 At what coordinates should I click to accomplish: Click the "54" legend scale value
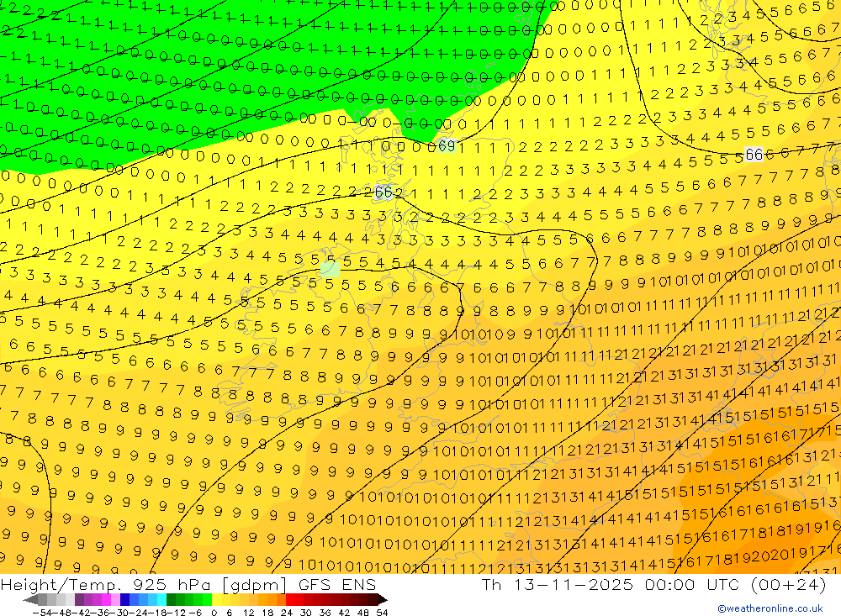tap(382, 613)
